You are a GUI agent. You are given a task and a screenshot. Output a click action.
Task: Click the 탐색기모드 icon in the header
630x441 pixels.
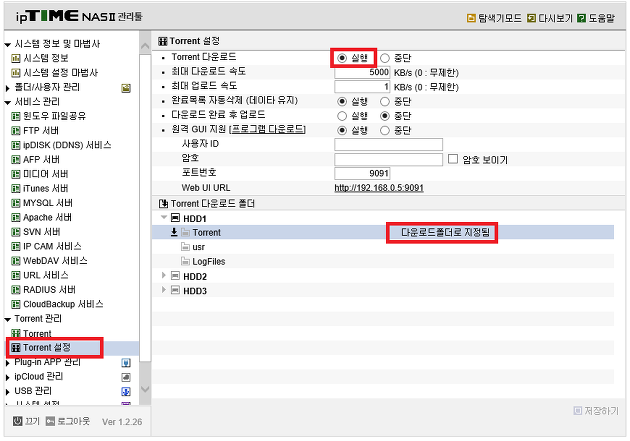click(x=471, y=18)
